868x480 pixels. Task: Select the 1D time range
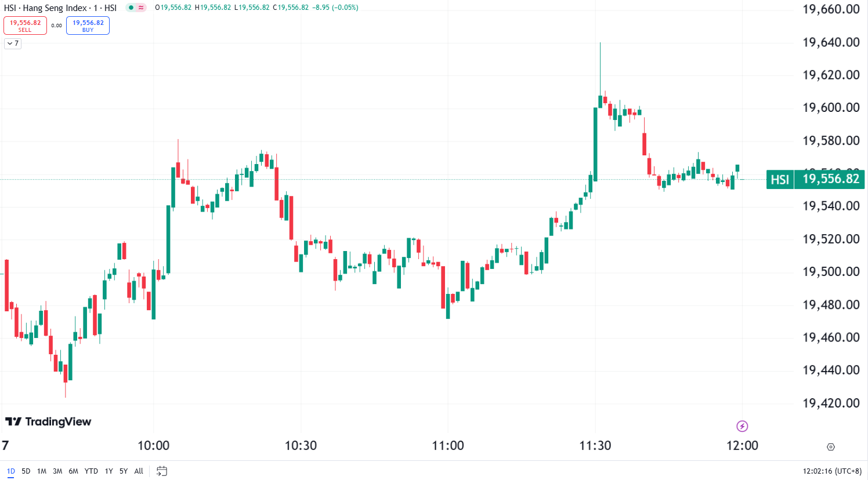point(11,471)
